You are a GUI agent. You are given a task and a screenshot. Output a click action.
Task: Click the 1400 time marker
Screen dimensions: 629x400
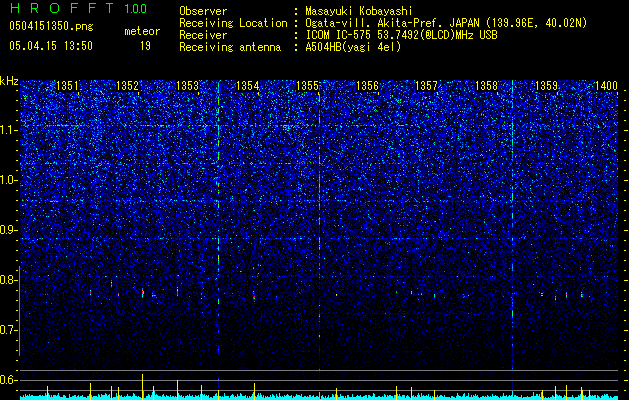[x=606, y=86]
